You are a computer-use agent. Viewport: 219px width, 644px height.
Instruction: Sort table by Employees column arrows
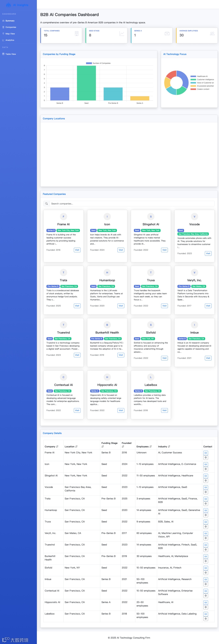(150, 447)
